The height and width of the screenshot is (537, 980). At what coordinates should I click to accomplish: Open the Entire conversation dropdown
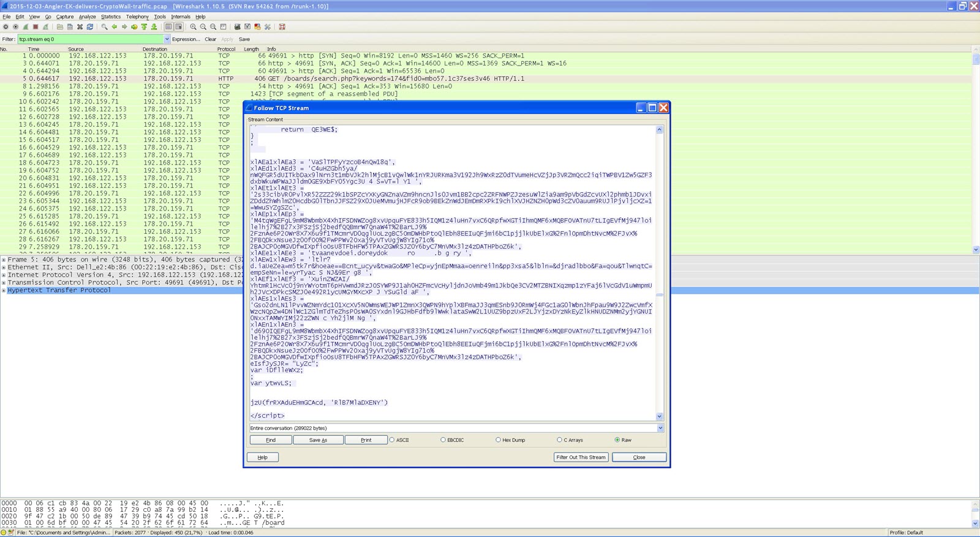[660, 428]
